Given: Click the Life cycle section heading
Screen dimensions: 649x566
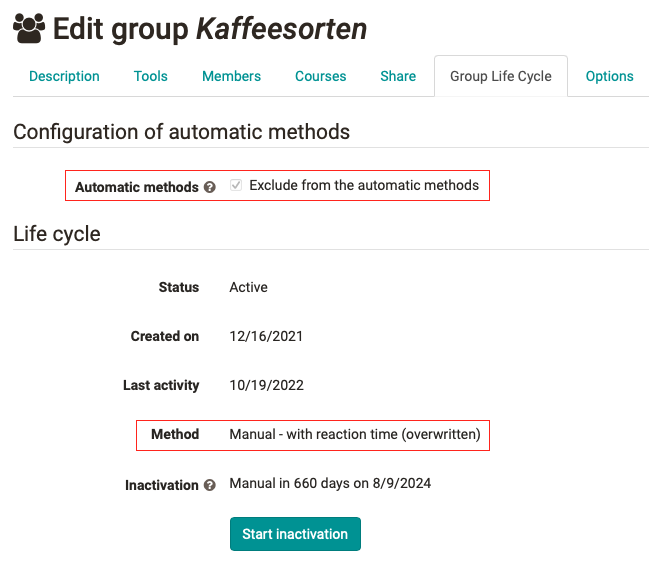Looking at the screenshot, I should click(x=57, y=234).
